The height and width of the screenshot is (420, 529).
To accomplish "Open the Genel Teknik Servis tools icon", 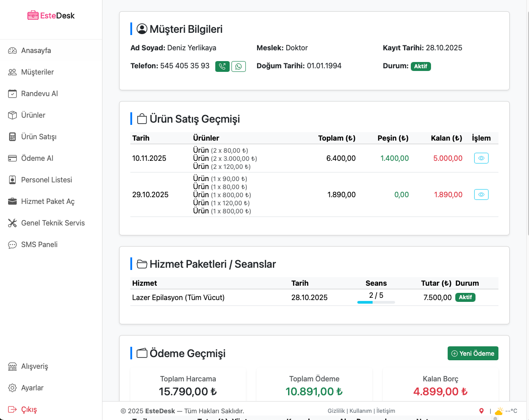I will [x=13, y=223].
